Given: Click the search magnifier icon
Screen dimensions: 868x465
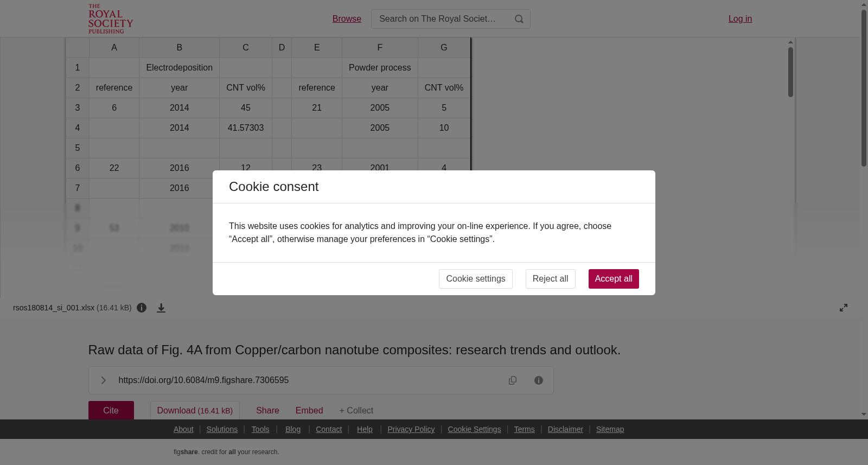Looking at the screenshot, I should (519, 19).
